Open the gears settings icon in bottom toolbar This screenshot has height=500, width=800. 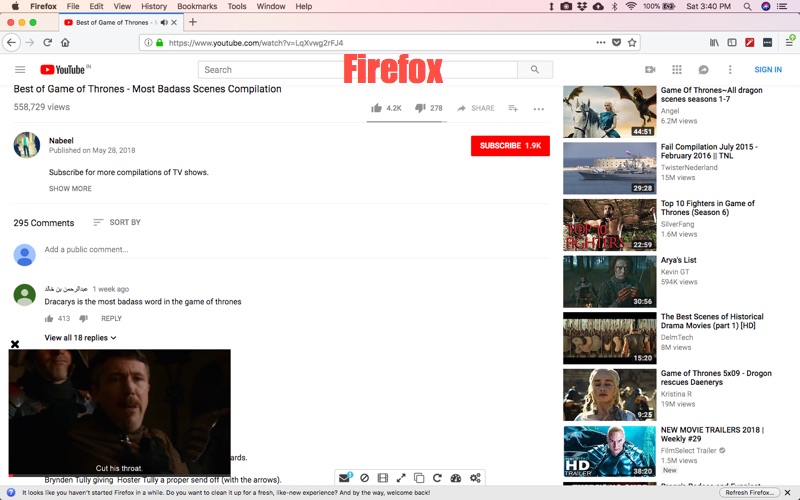[x=475, y=478]
